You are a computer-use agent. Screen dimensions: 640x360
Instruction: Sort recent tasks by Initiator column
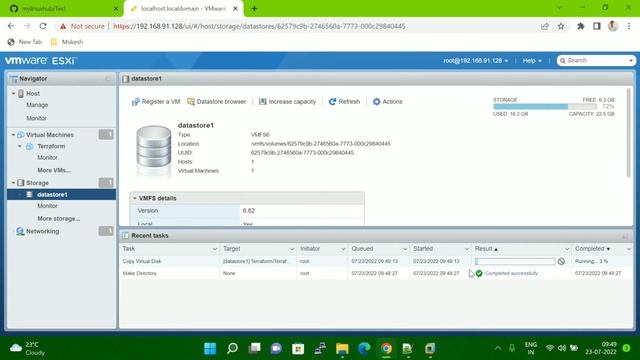pos(310,249)
